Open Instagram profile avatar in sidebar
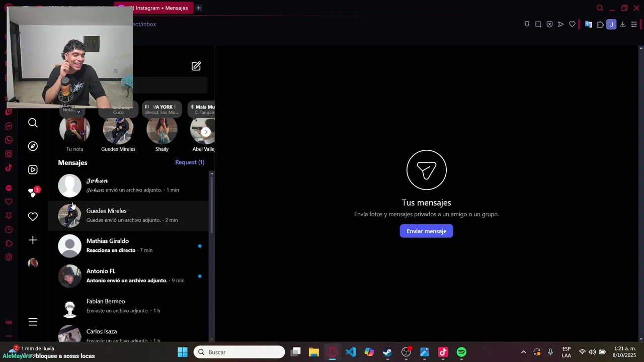Viewport: 644px width, 362px height. (x=33, y=263)
